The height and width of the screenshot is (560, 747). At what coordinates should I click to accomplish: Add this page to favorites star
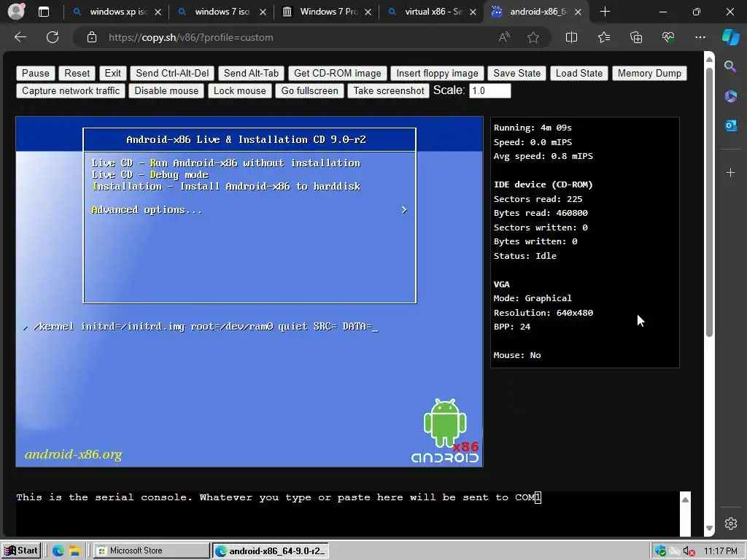[533, 37]
